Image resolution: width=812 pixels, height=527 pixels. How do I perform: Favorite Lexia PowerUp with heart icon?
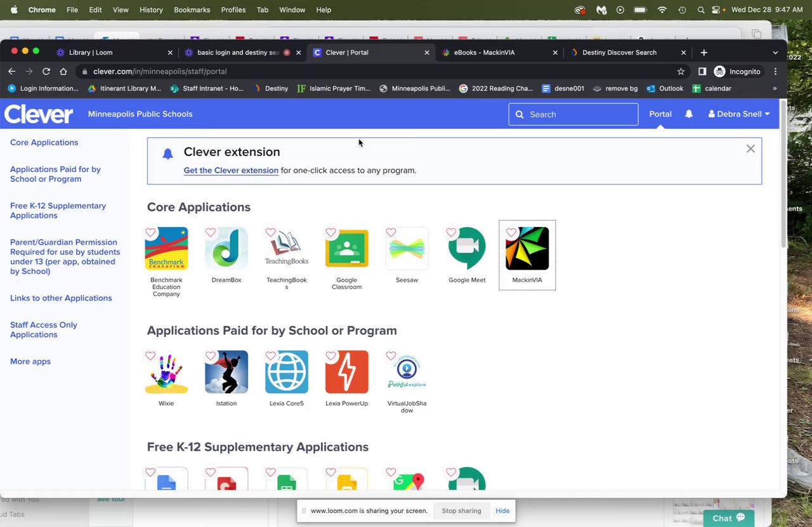coord(331,356)
